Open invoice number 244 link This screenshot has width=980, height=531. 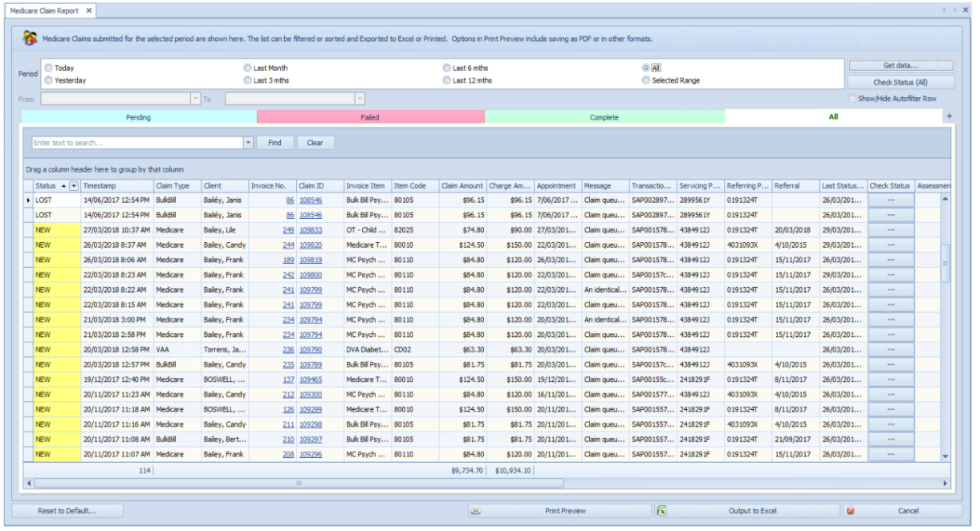click(x=288, y=245)
